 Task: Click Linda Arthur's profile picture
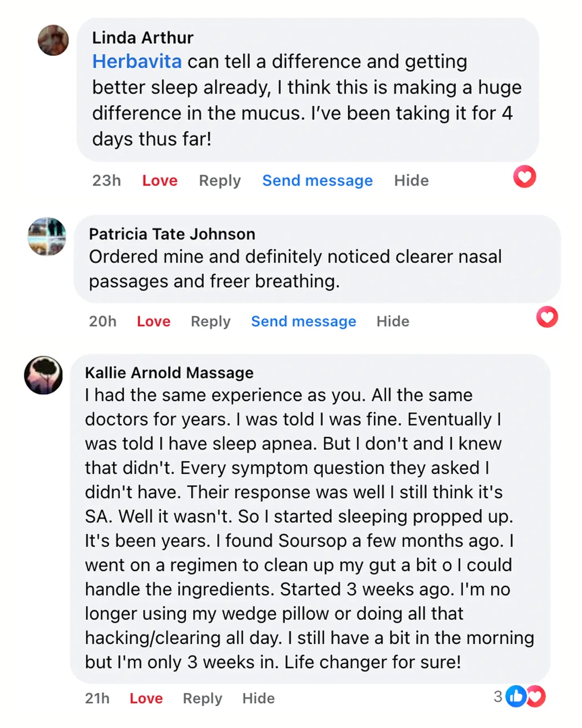(x=53, y=40)
